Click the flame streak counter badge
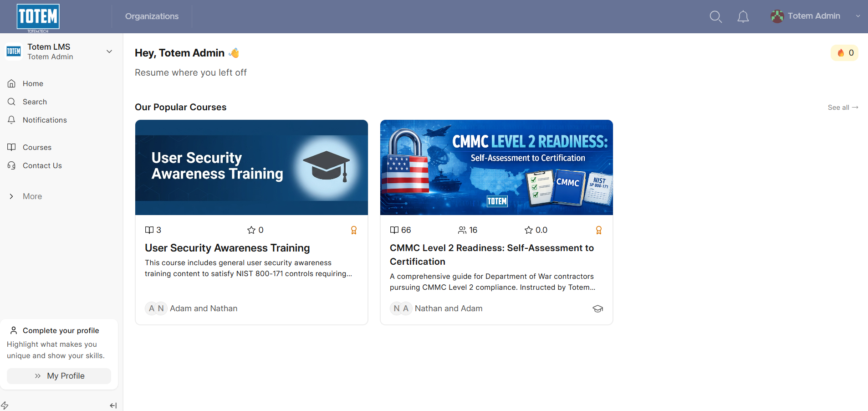868x411 pixels. click(x=845, y=53)
